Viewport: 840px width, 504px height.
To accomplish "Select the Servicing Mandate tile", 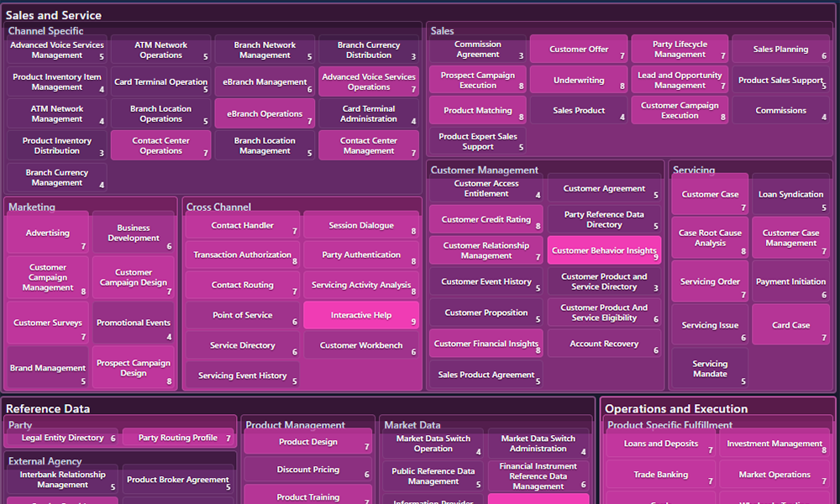I will 710,370.
